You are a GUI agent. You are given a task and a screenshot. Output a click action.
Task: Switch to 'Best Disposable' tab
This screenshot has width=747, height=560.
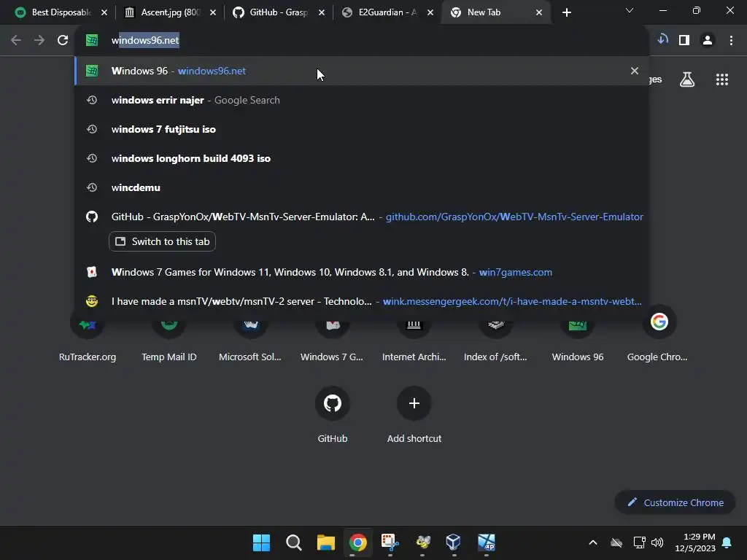(61, 12)
